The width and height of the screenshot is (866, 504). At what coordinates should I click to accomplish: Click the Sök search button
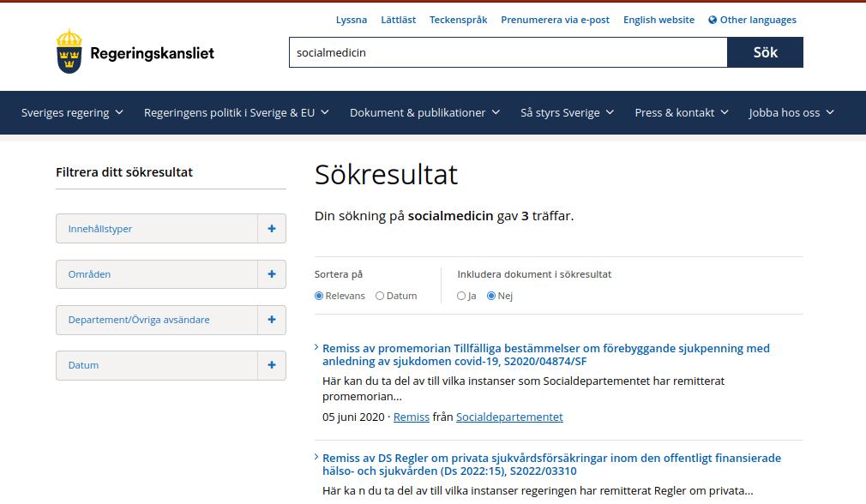coord(764,52)
